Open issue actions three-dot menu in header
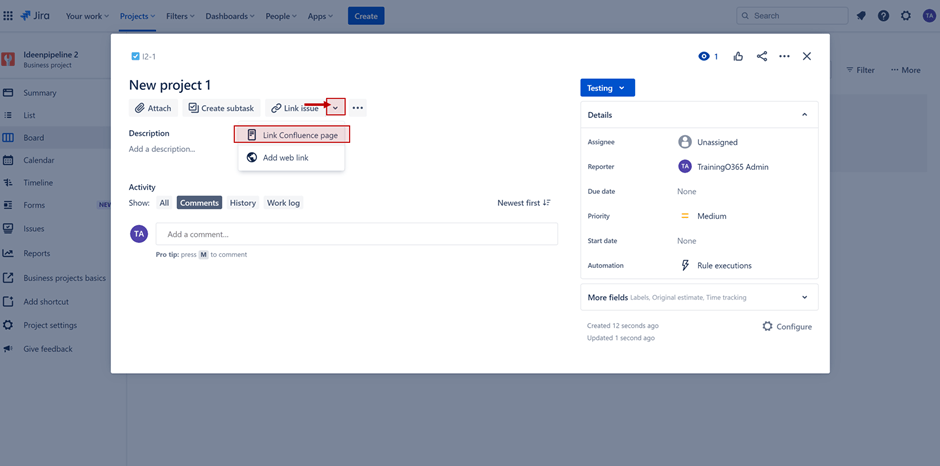The width and height of the screenshot is (940, 466). [x=784, y=56]
